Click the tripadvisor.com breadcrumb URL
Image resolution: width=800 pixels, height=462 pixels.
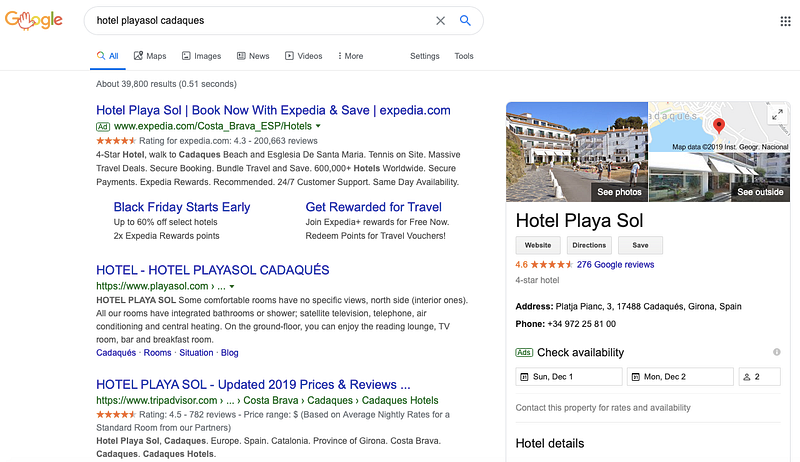(267, 400)
